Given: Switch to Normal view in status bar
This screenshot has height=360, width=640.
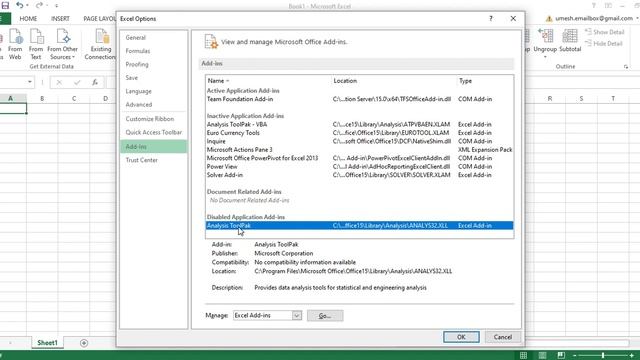Looking at the screenshot, I should pyautogui.click(x=523, y=355).
